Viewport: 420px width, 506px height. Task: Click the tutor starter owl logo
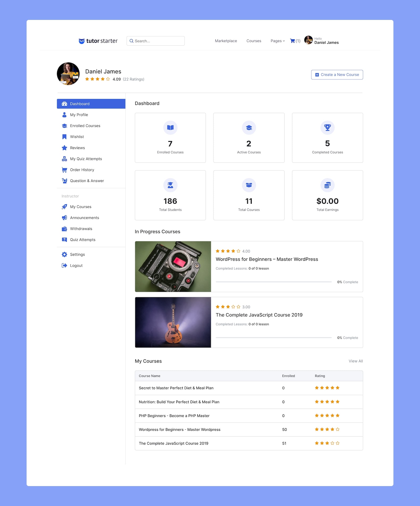coord(82,41)
